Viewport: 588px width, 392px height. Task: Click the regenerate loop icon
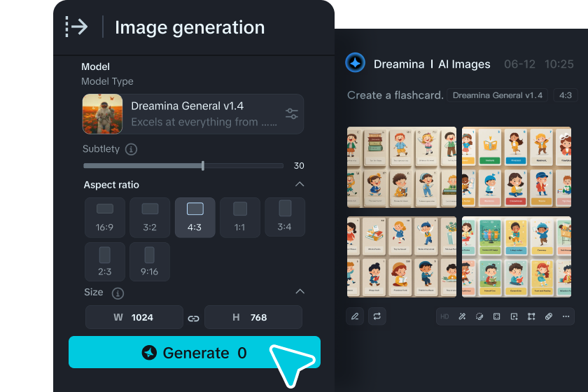[377, 316]
